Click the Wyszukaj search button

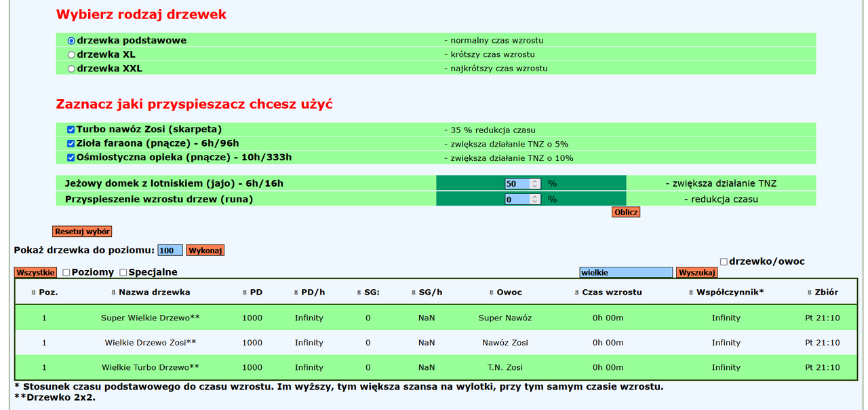pos(696,272)
